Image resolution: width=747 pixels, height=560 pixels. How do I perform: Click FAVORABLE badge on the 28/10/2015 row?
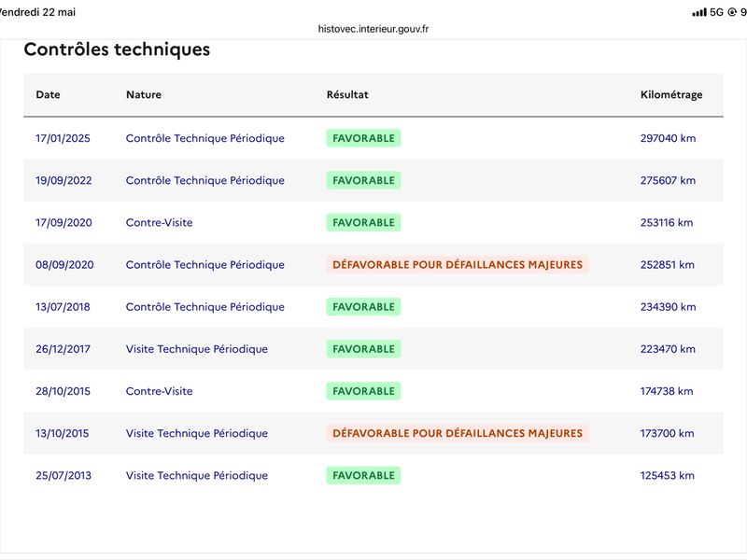[363, 391]
